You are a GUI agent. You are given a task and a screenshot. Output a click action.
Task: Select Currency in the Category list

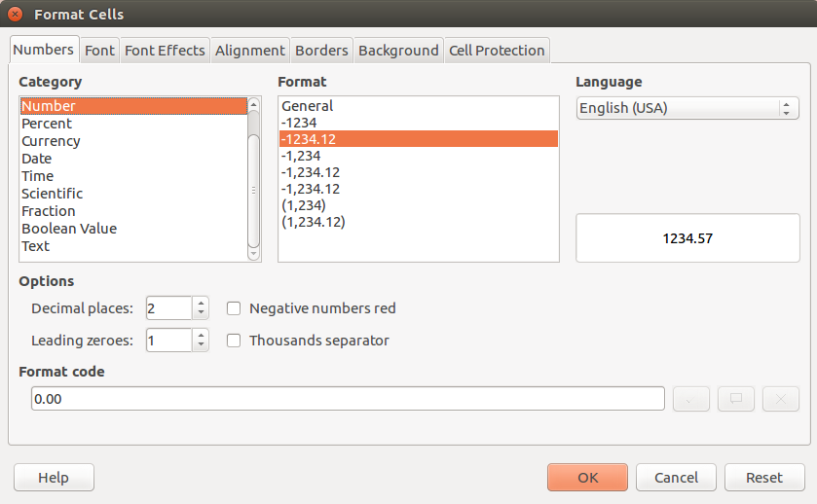(x=51, y=141)
